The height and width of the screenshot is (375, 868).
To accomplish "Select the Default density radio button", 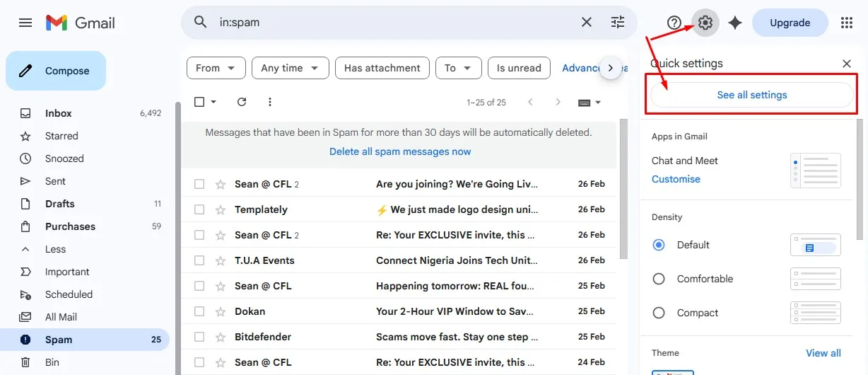I will (x=659, y=245).
